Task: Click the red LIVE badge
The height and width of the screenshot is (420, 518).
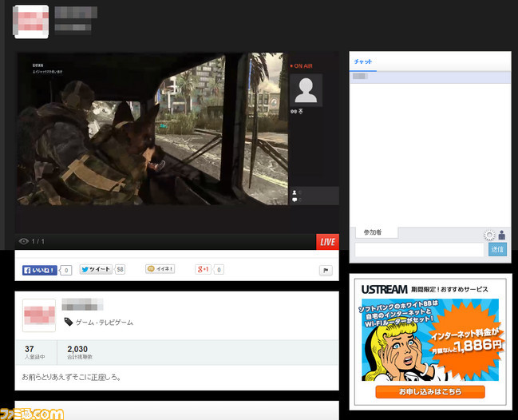Action: [327, 242]
